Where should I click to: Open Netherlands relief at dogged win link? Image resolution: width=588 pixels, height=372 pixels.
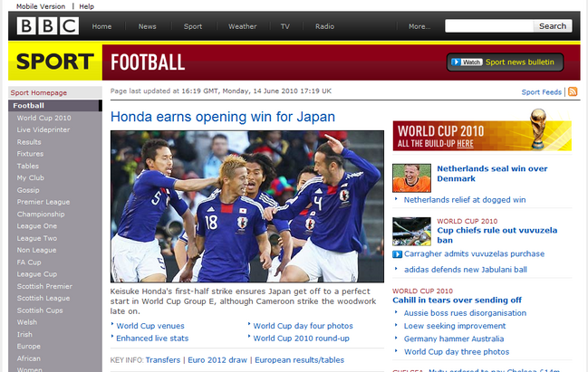[x=465, y=200]
